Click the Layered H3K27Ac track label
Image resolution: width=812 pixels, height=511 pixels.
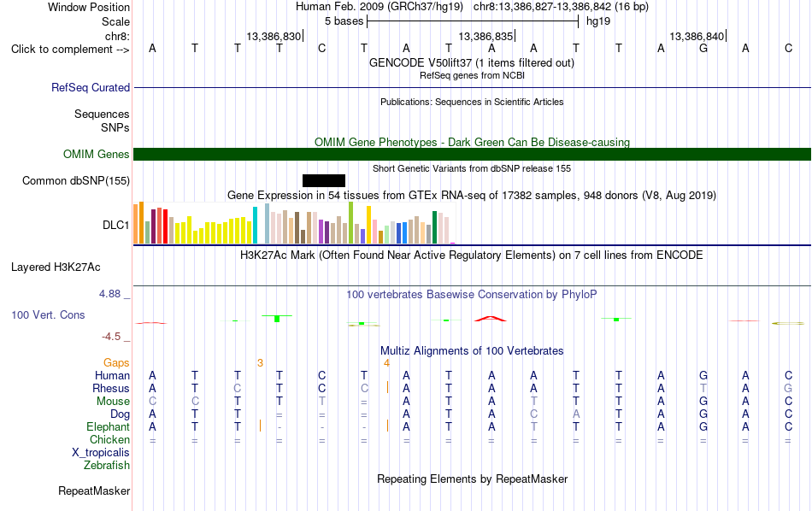(56, 267)
